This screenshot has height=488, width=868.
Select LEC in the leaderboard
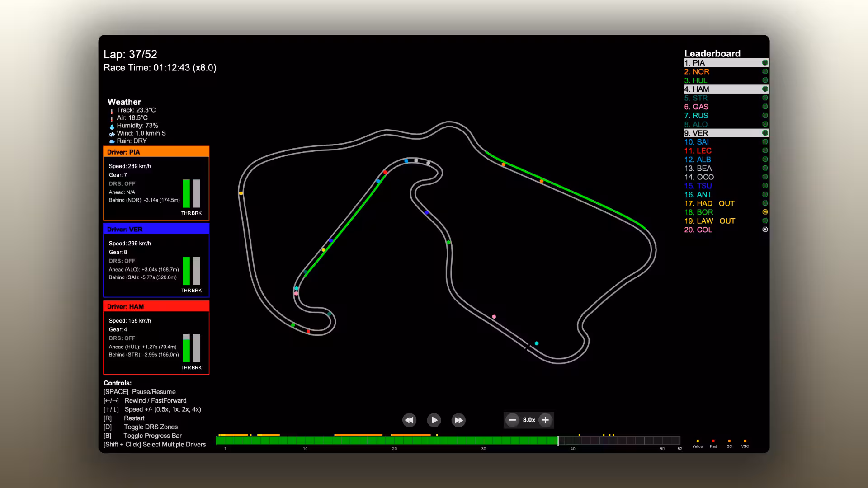coord(726,150)
